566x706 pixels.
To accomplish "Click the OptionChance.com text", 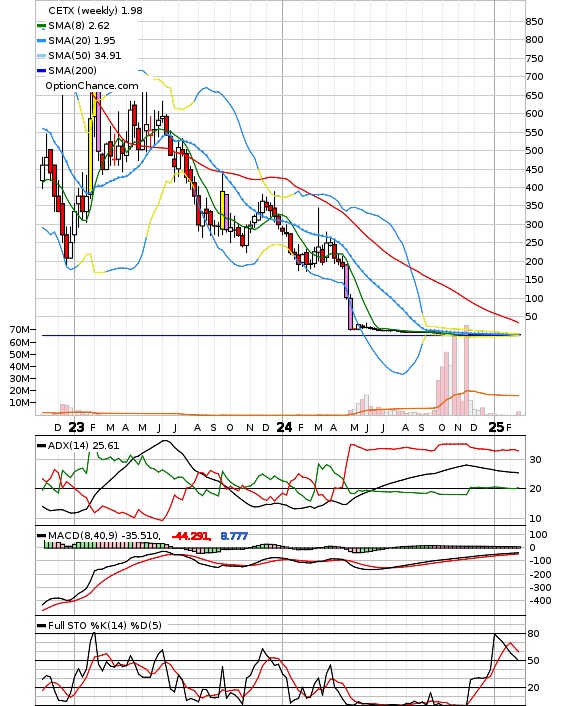I will point(92,86).
